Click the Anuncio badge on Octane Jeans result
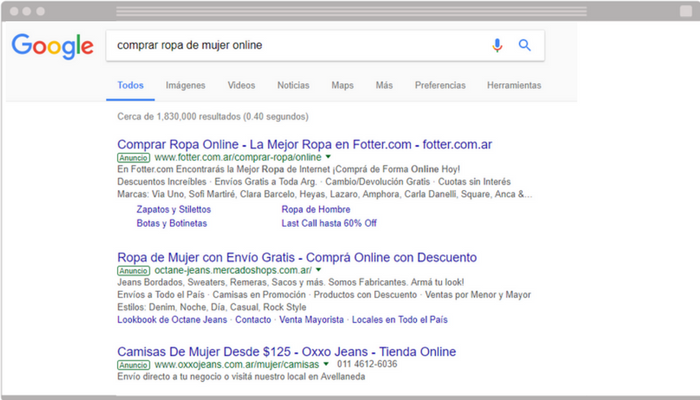Screen dimensions: 700x400 coord(133,271)
